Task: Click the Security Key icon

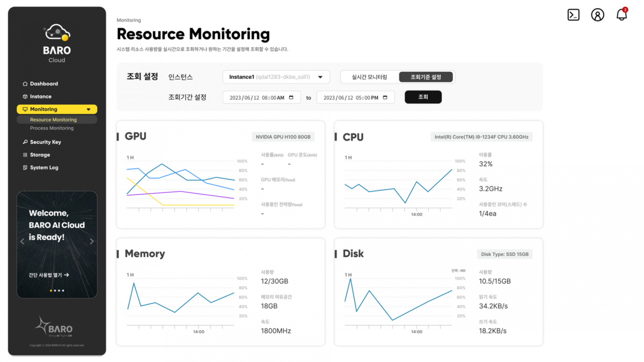Action: (x=25, y=142)
